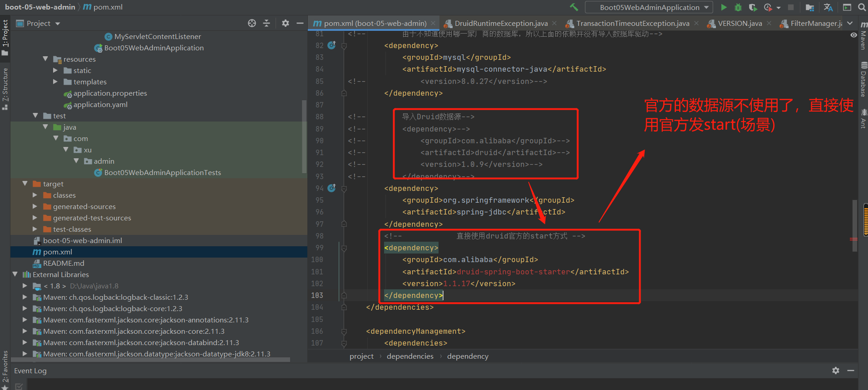The height and width of the screenshot is (390, 868).
Task: Click the Project tree vertical scrollbar
Action: [305, 136]
